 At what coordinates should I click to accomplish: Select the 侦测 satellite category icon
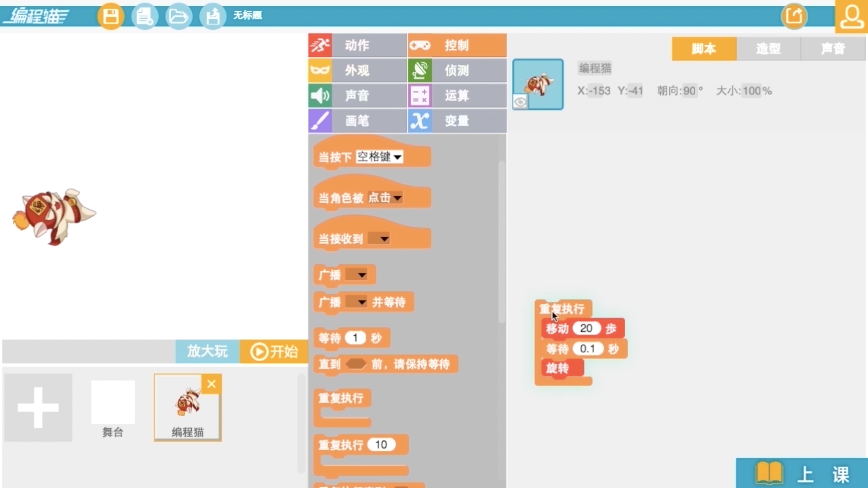(420, 70)
